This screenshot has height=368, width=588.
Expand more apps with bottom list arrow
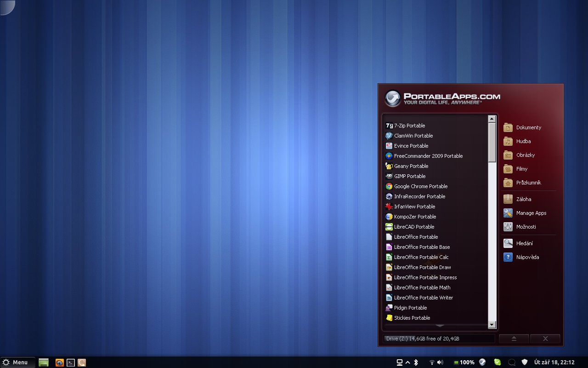click(440, 326)
